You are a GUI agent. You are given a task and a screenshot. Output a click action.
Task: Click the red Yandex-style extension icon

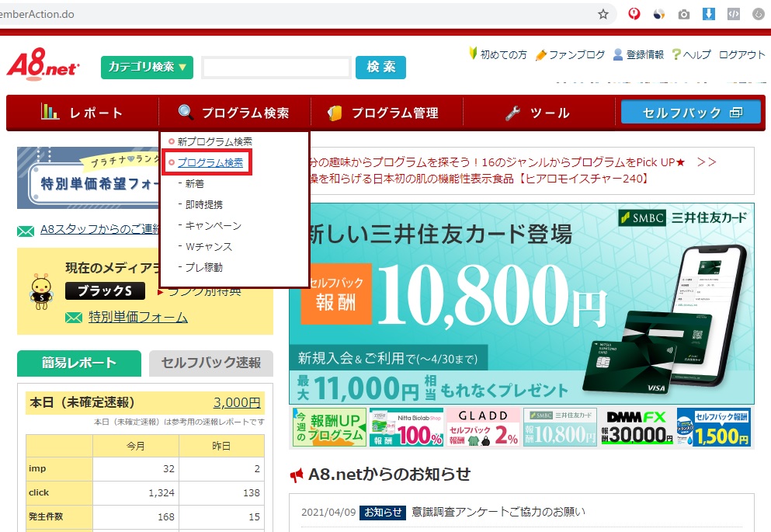click(634, 14)
